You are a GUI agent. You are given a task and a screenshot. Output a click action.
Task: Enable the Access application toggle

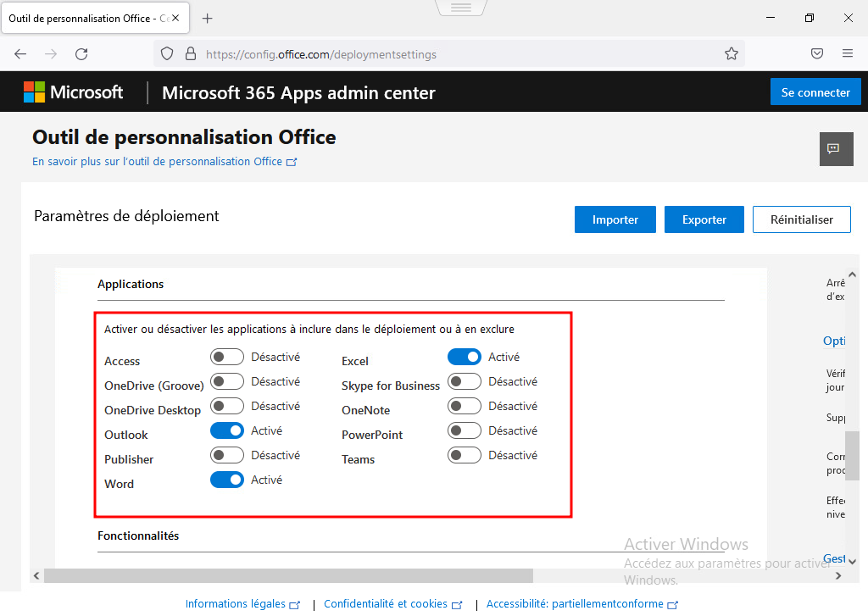(227, 358)
